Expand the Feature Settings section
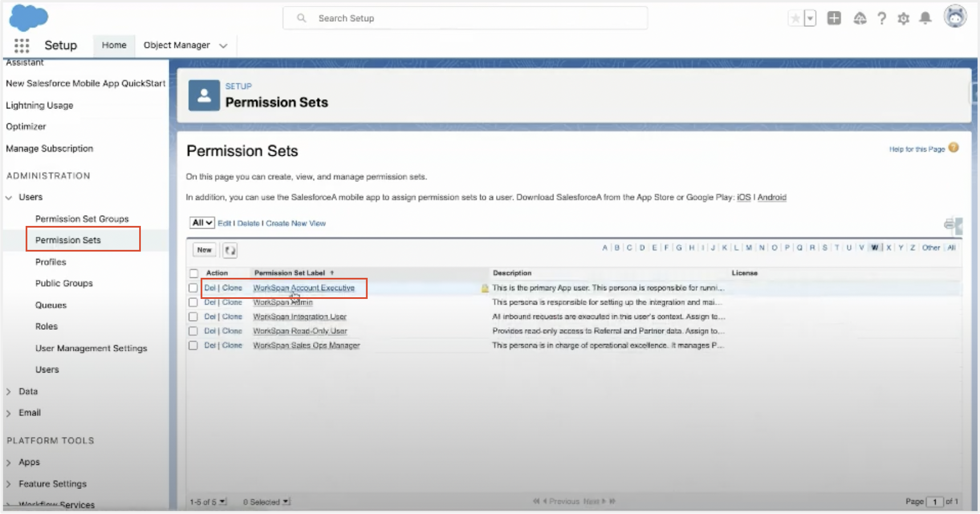This screenshot has width=980, height=514. (9, 484)
